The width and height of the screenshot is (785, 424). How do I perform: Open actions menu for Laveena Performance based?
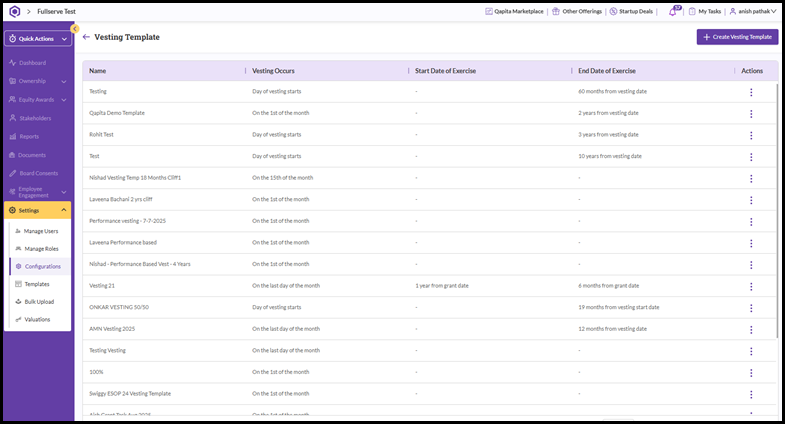751,243
